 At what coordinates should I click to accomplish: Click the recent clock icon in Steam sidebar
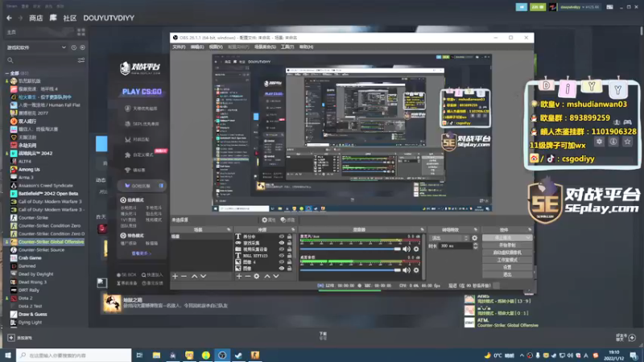click(x=74, y=47)
